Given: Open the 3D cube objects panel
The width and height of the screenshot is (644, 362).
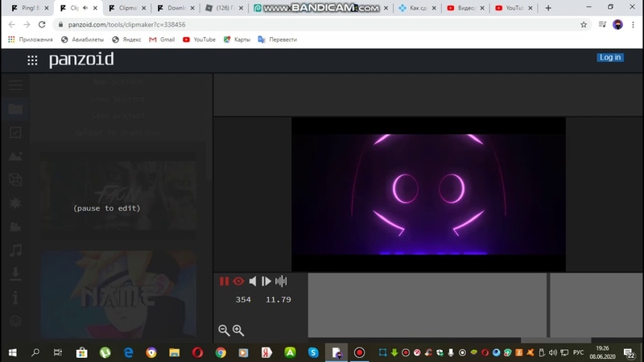Looking at the screenshot, I should 15,179.
